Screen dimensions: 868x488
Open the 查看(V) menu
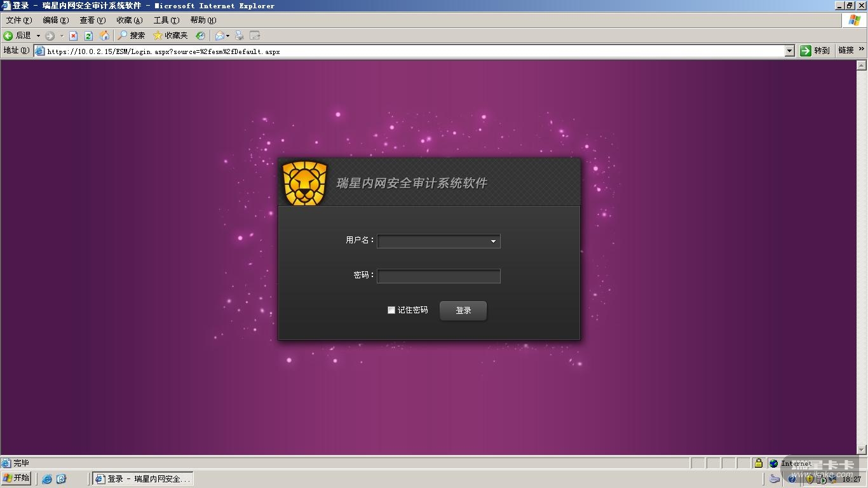pos(92,20)
